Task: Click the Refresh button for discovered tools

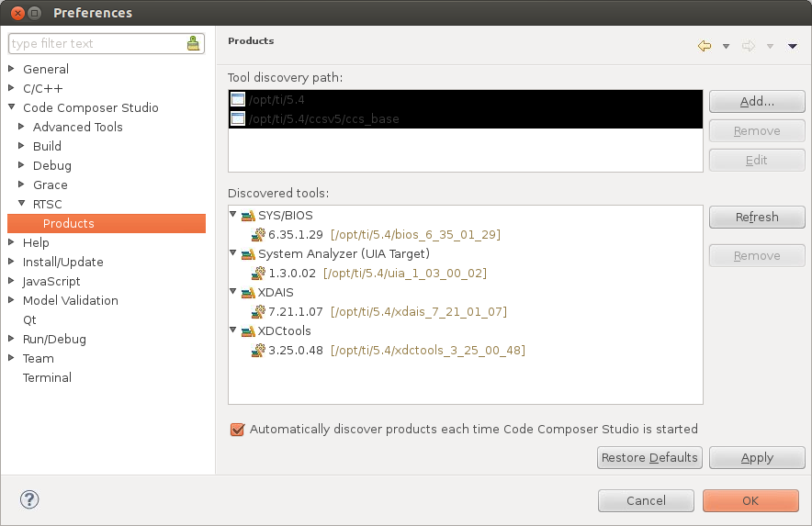Action: (757, 218)
